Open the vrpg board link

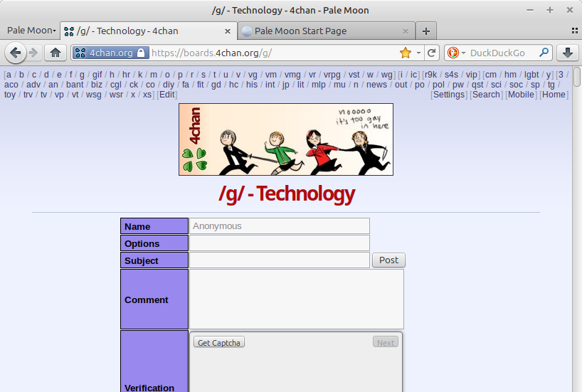click(x=332, y=75)
